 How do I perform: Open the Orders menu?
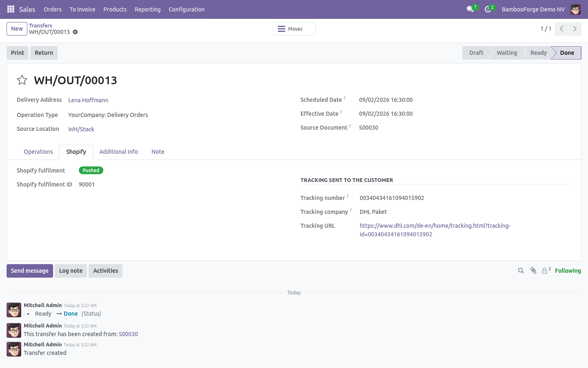53,9
